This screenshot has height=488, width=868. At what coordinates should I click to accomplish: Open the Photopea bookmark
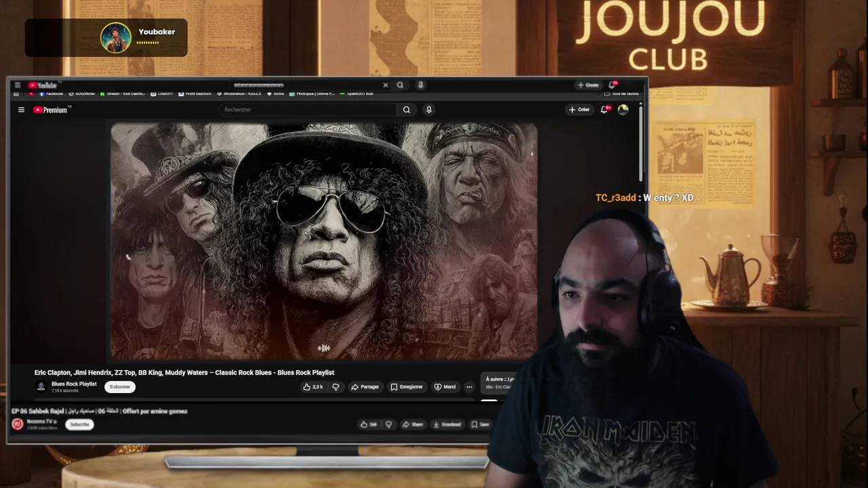tap(312, 94)
